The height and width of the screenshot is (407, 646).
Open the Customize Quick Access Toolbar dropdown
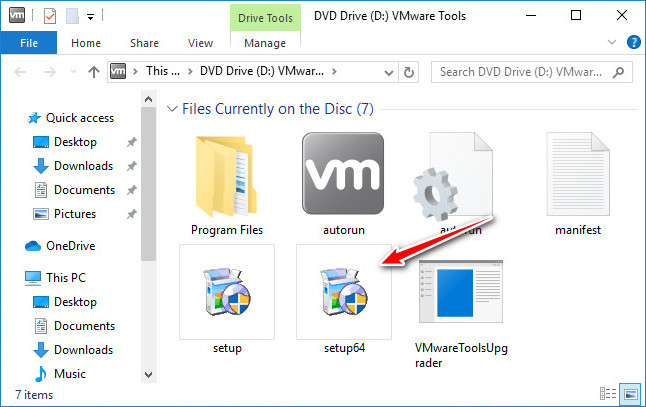90,17
